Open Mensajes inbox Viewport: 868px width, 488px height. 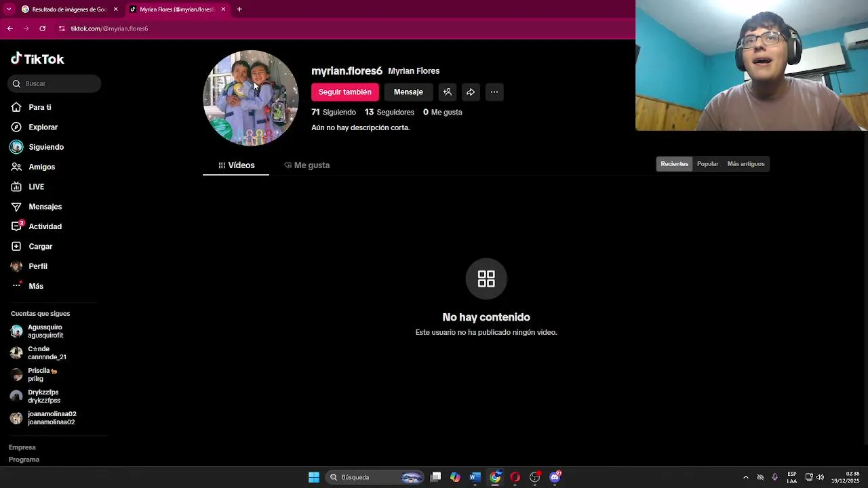45,207
